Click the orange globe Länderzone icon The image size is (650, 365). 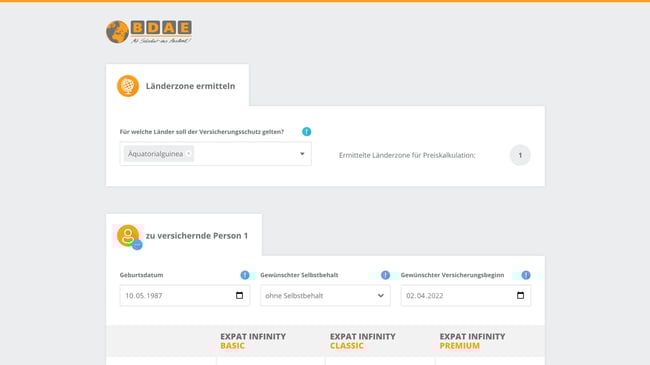[x=128, y=86]
